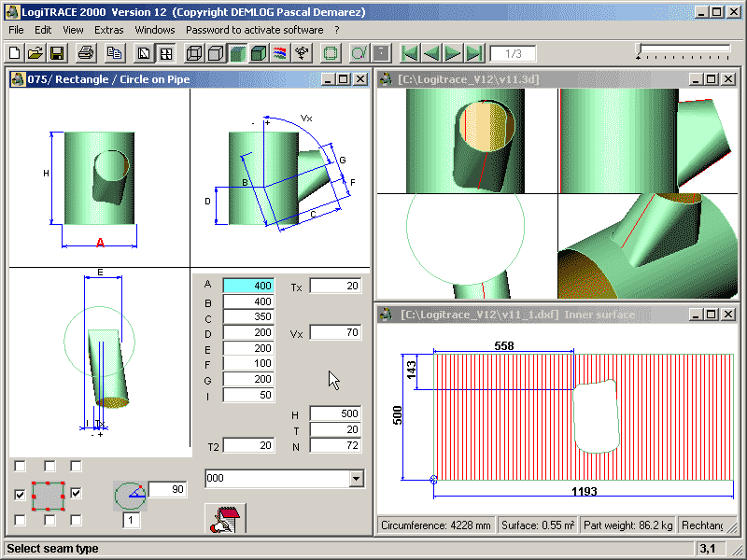
Task: Open the ? help menu
Action: (337, 30)
